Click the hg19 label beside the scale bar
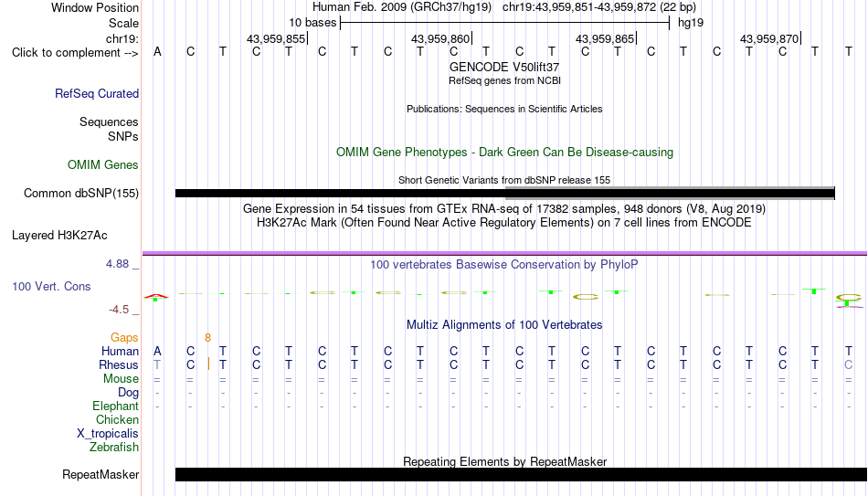Screen dimensions: 868x496 [x=691, y=23]
